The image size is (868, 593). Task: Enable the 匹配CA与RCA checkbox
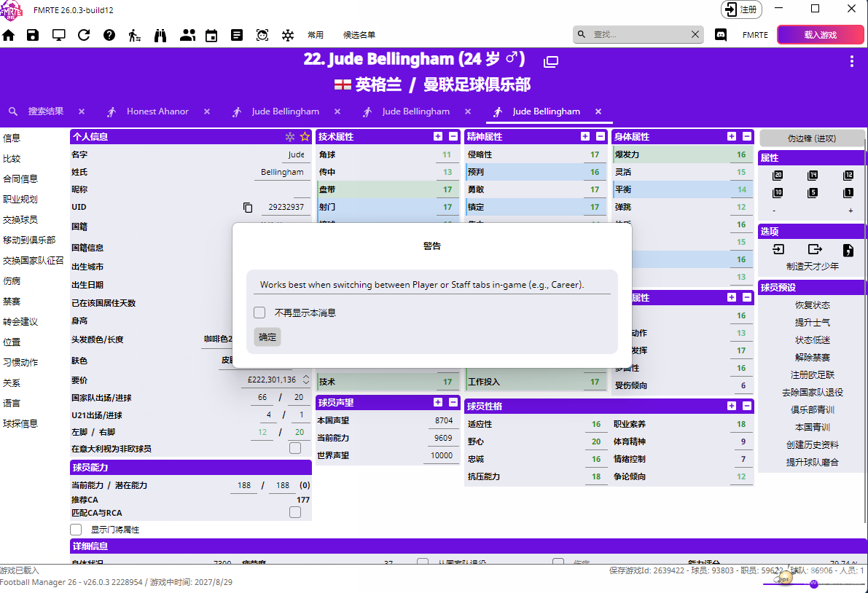click(x=295, y=512)
